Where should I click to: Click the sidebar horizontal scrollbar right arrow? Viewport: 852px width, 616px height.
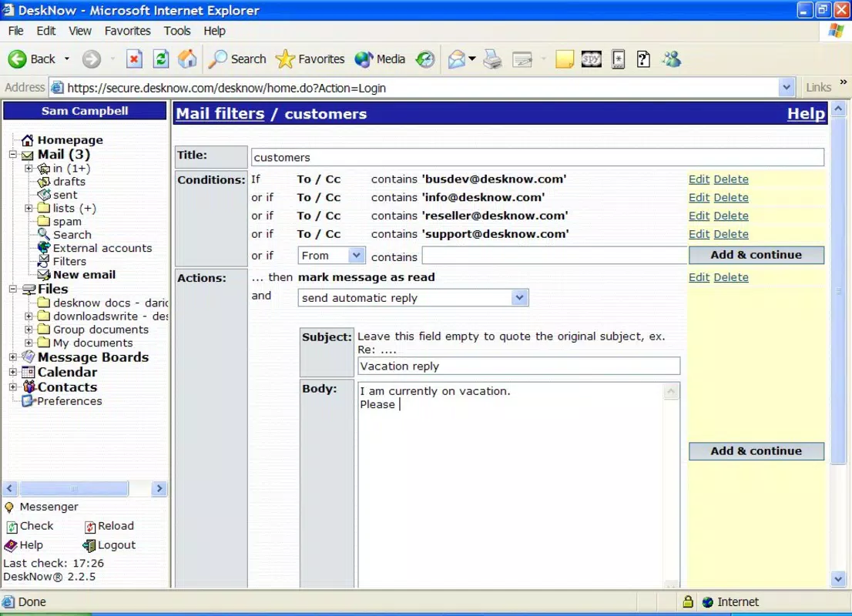159,488
